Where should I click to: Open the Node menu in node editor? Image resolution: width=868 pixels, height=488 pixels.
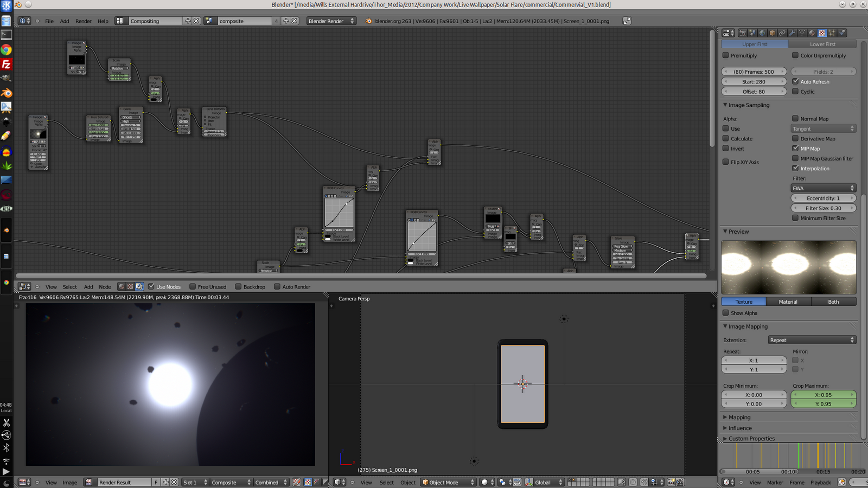(x=105, y=287)
